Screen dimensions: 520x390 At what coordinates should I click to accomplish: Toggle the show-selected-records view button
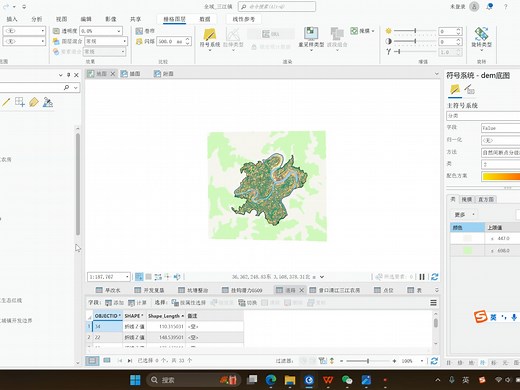[107, 360]
